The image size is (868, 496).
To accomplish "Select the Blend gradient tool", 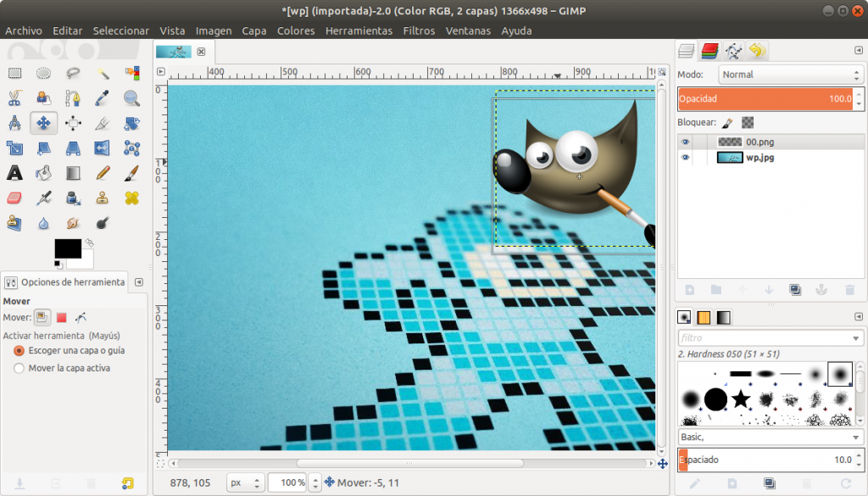I will pos(73,173).
